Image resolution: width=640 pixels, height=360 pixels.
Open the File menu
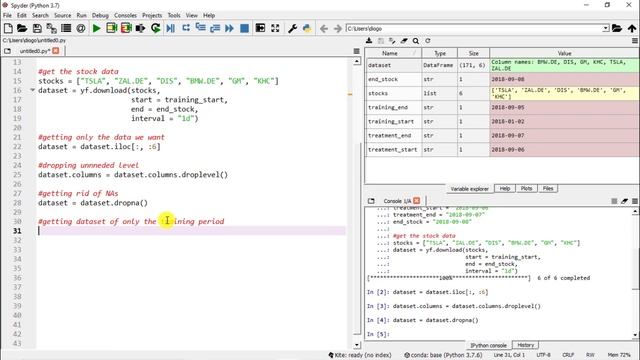7,15
